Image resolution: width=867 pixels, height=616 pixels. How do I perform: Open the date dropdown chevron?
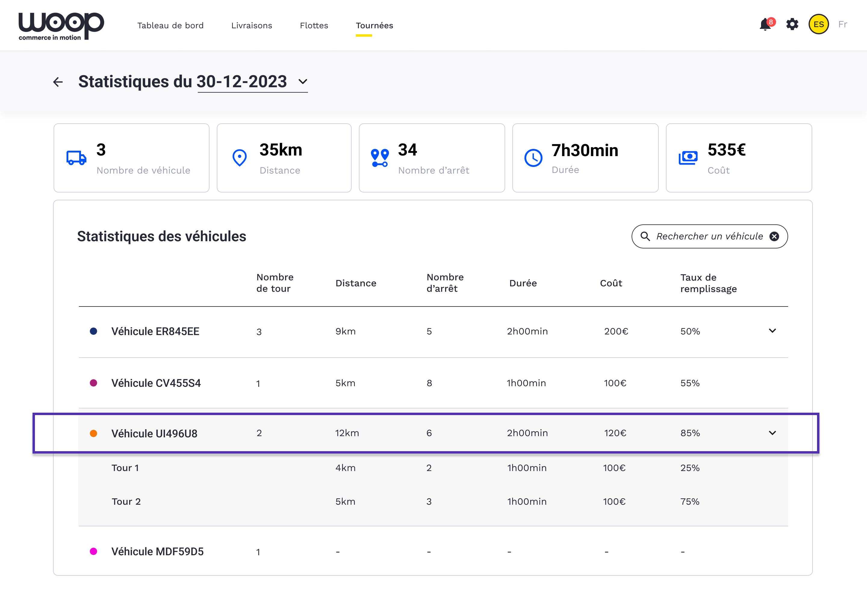(303, 82)
